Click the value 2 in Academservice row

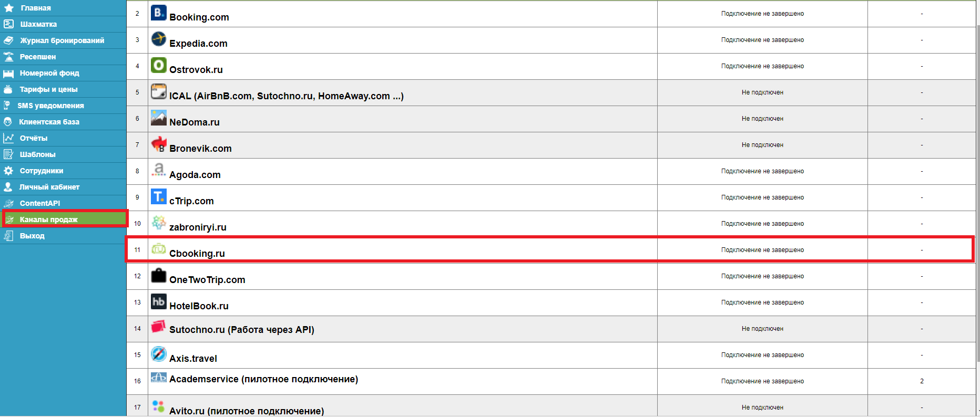click(x=922, y=381)
